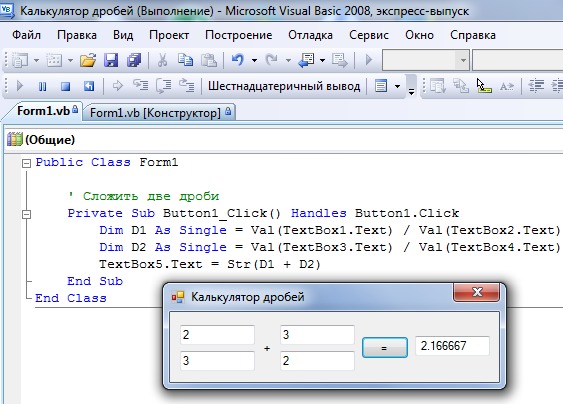Click the second denominator field containing 2
Image resolution: width=563 pixels, height=404 pixels.
[x=317, y=361]
